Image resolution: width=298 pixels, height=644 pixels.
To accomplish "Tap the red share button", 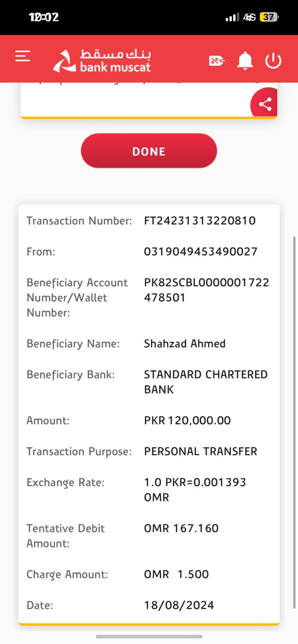I will [x=265, y=104].
